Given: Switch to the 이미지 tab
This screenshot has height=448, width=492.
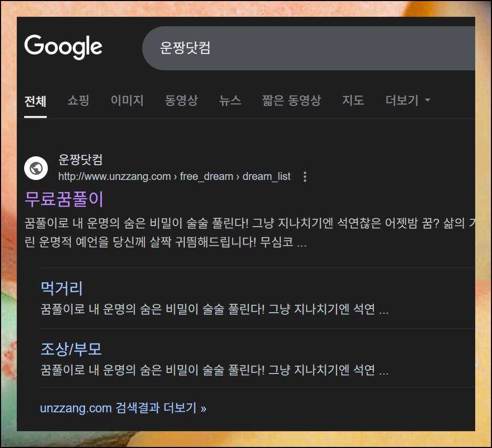Looking at the screenshot, I should pos(127,100).
